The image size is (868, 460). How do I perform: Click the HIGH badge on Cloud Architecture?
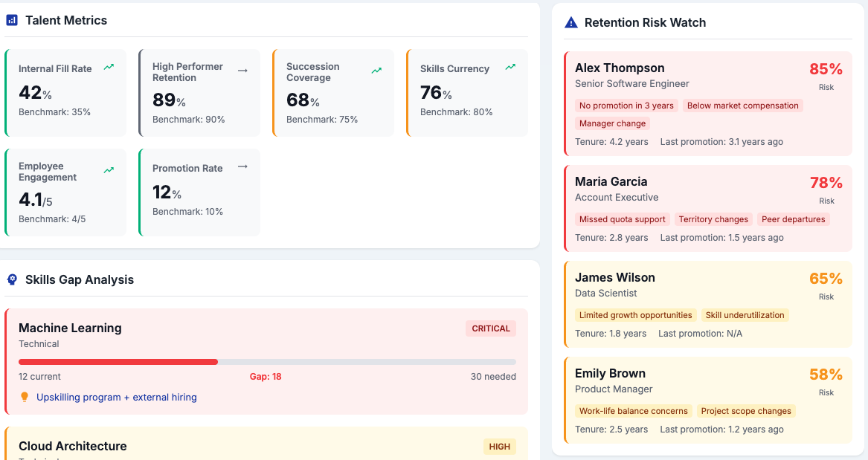[x=499, y=447]
